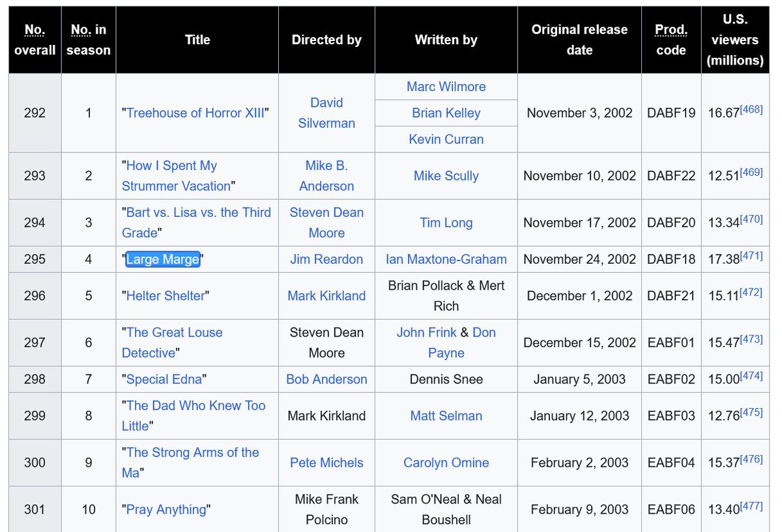
Task: Click the "Directed by" column header
Action: click(x=326, y=40)
